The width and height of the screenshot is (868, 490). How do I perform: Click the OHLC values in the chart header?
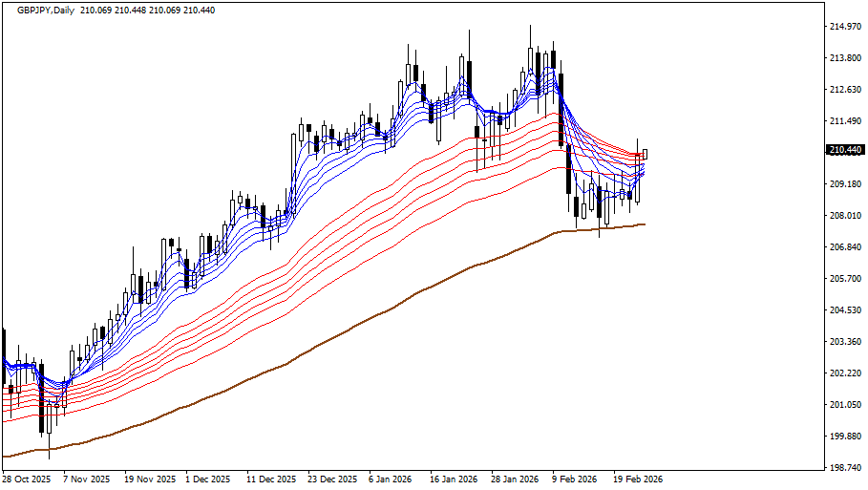(148, 9)
